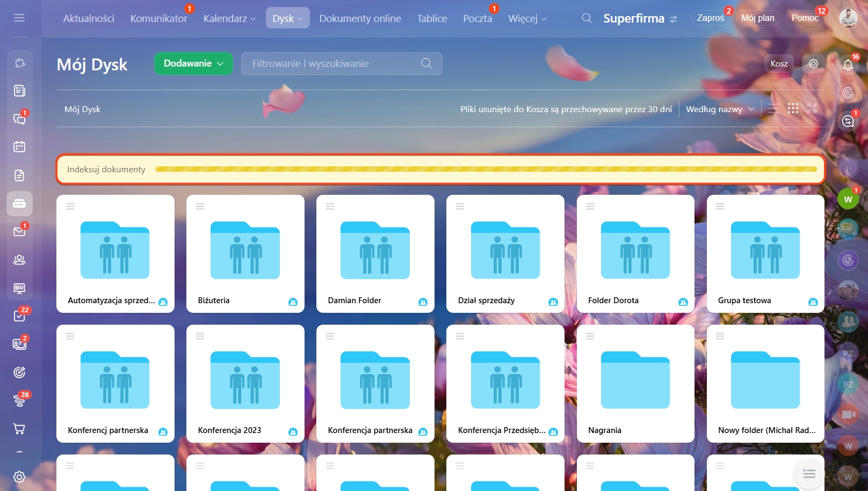
Task: Open right panel chat search icon
Action: click(x=848, y=121)
